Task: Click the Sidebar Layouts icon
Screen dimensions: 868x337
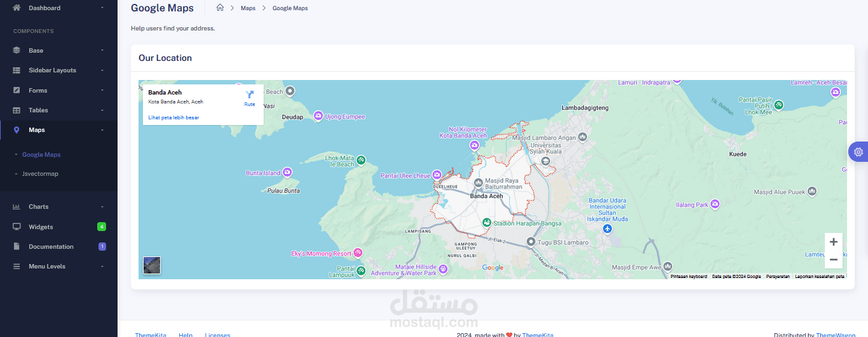Action: coord(17,70)
